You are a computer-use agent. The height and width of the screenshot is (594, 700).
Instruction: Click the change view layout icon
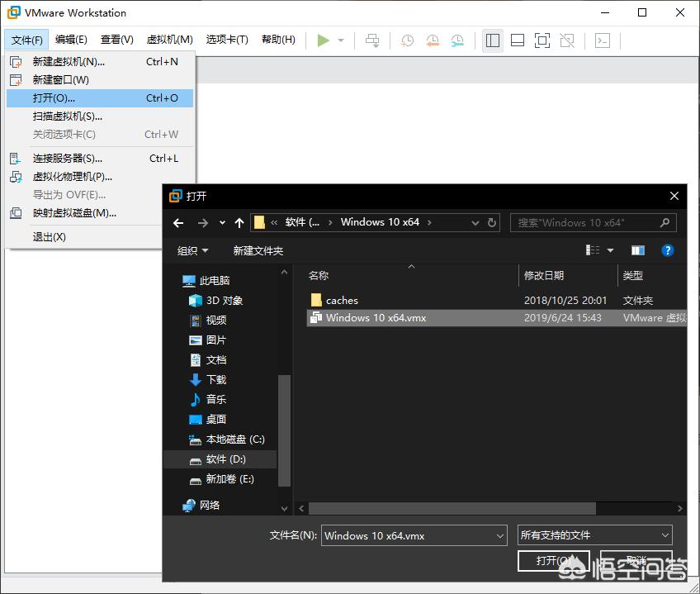(x=593, y=250)
